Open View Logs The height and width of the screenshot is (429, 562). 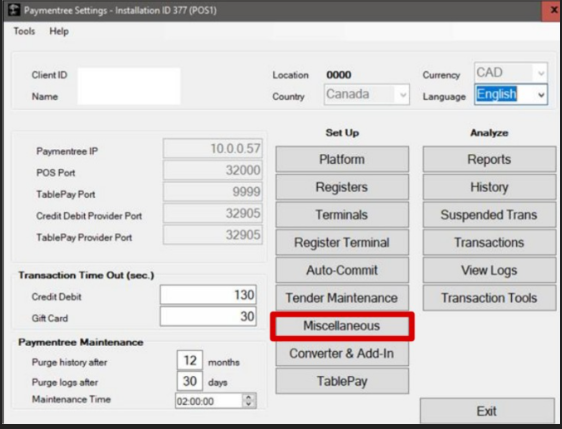click(489, 270)
